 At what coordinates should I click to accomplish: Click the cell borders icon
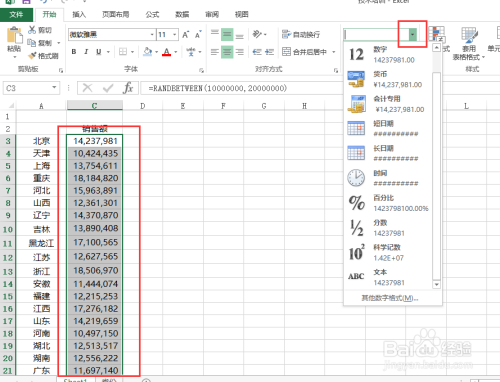[123, 52]
